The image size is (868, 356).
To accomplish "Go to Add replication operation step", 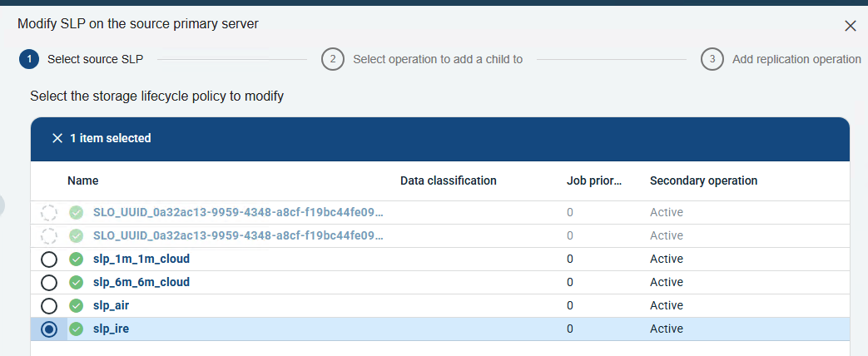I will point(796,59).
